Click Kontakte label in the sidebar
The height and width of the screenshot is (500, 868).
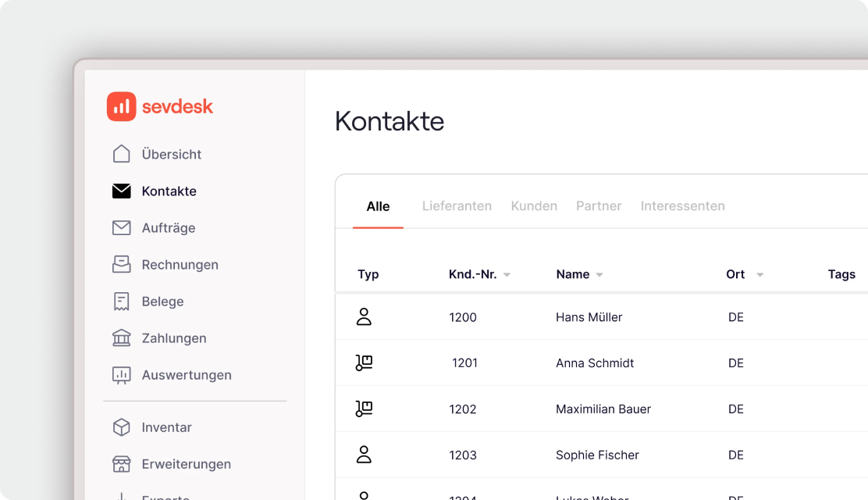[x=169, y=191]
